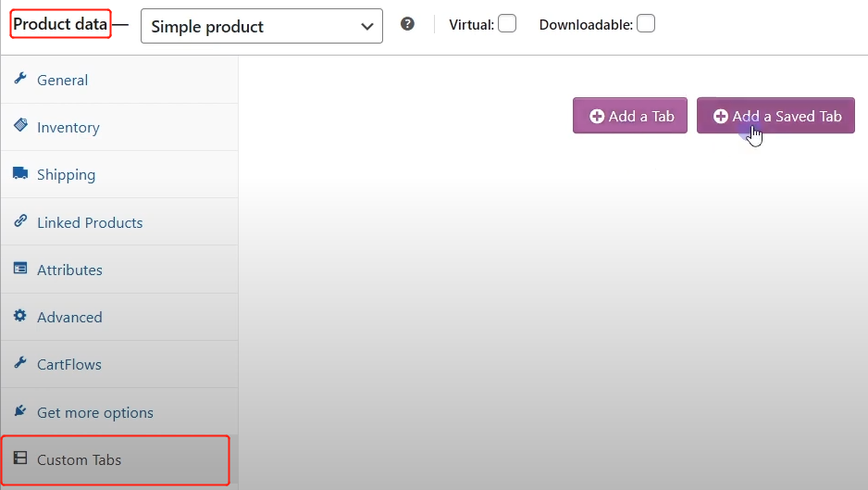
Task: Open the question mark help tip
Action: coord(407,24)
